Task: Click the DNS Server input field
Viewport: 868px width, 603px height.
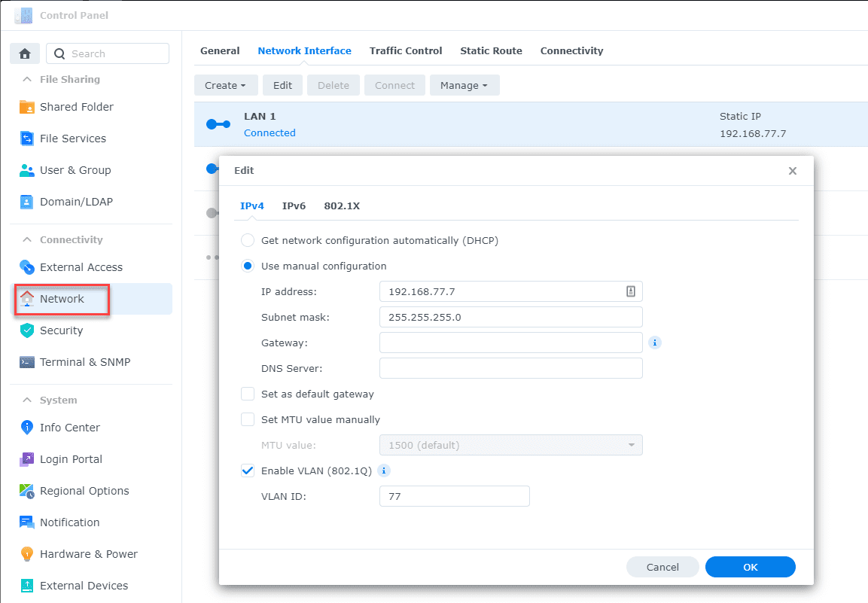Action: (x=510, y=368)
